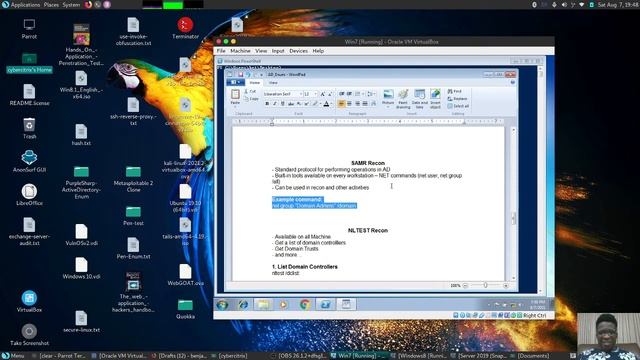Click Replace in the Editing group
The height and width of the screenshot is (360, 640).
(x=457, y=99)
